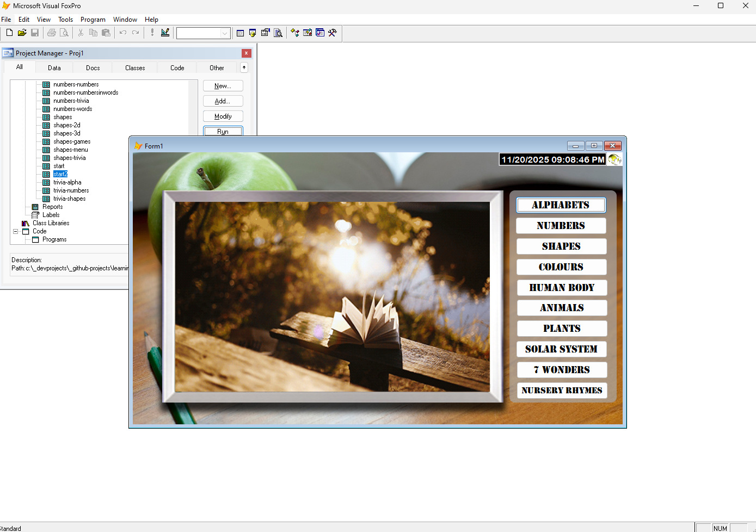Open the Command Window toolbar icon
This screenshot has height=532, width=756.
click(x=240, y=33)
